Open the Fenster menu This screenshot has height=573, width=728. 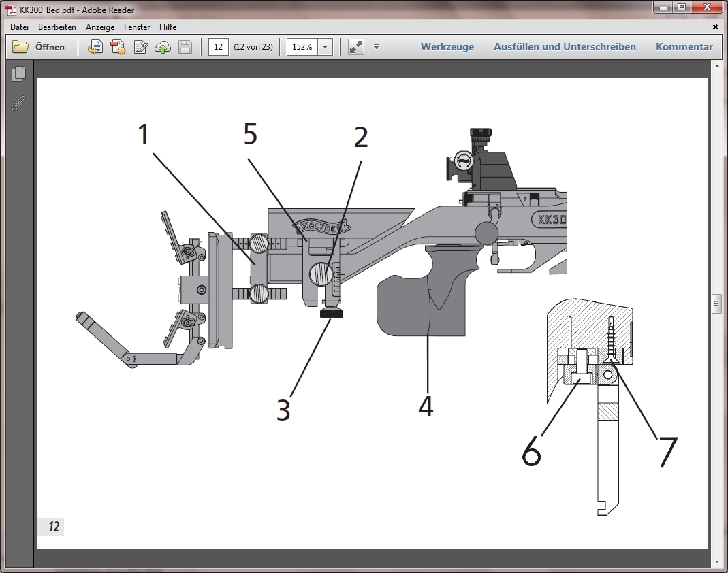coord(137,27)
